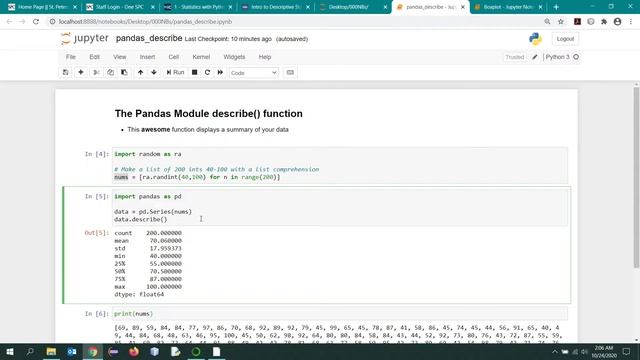Image resolution: width=640 pixels, height=360 pixels.
Task: Switch to the Home Page St. Peter's tab
Action: coord(42,7)
